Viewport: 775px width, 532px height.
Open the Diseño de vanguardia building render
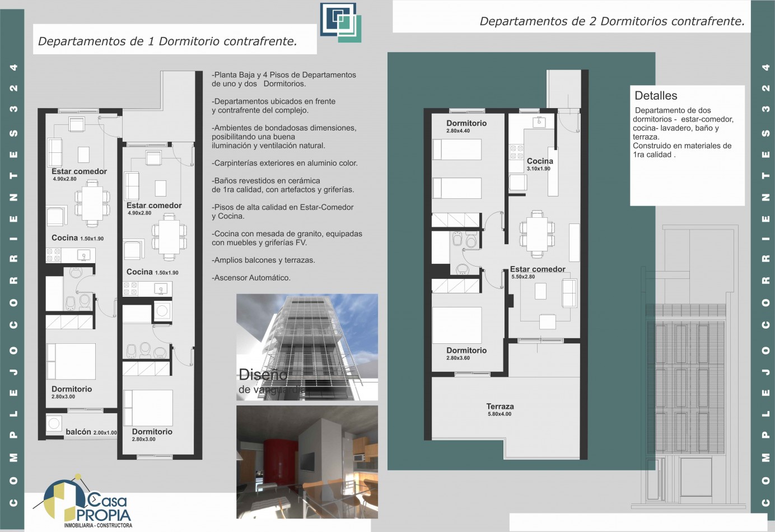coord(307,347)
